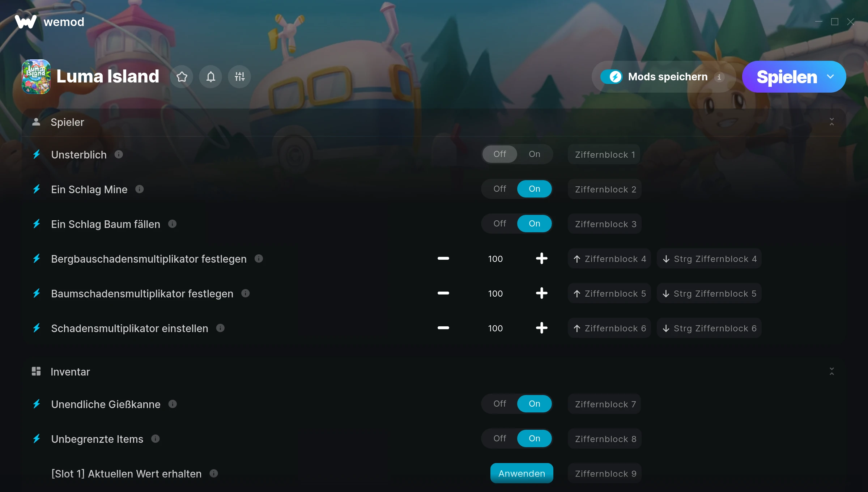Increase Bergbauschadensmultiplikator with plus icon
Image resolution: width=868 pixels, height=492 pixels.
pos(541,259)
